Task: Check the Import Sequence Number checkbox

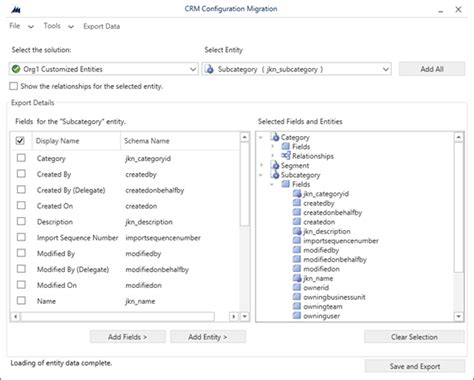Action: pyautogui.click(x=21, y=237)
